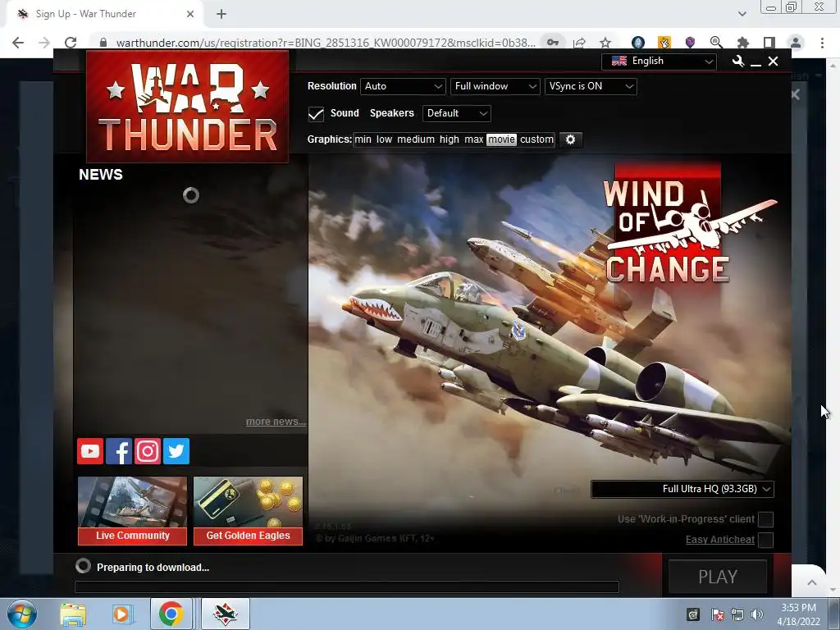Select movie graphics preset
Image resolution: width=840 pixels, height=630 pixels.
point(501,139)
